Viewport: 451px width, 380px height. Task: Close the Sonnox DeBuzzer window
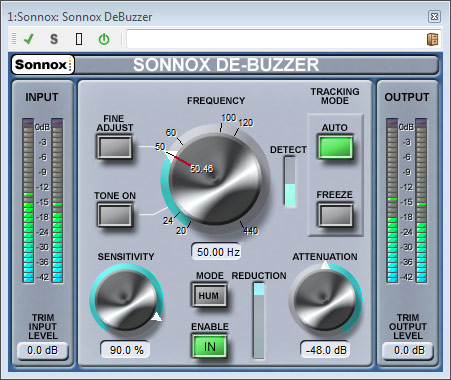(434, 16)
